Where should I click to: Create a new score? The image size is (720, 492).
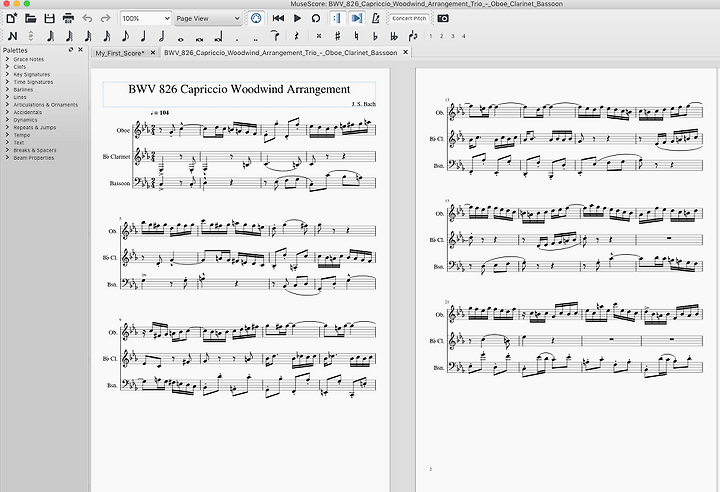tap(11, 18)
